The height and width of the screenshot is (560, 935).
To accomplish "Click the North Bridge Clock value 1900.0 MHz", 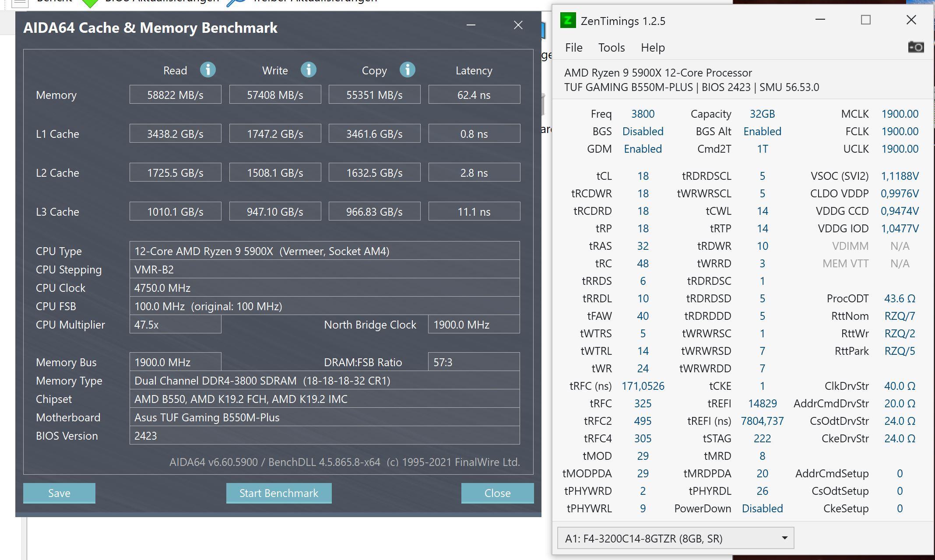I will point(474,325).
